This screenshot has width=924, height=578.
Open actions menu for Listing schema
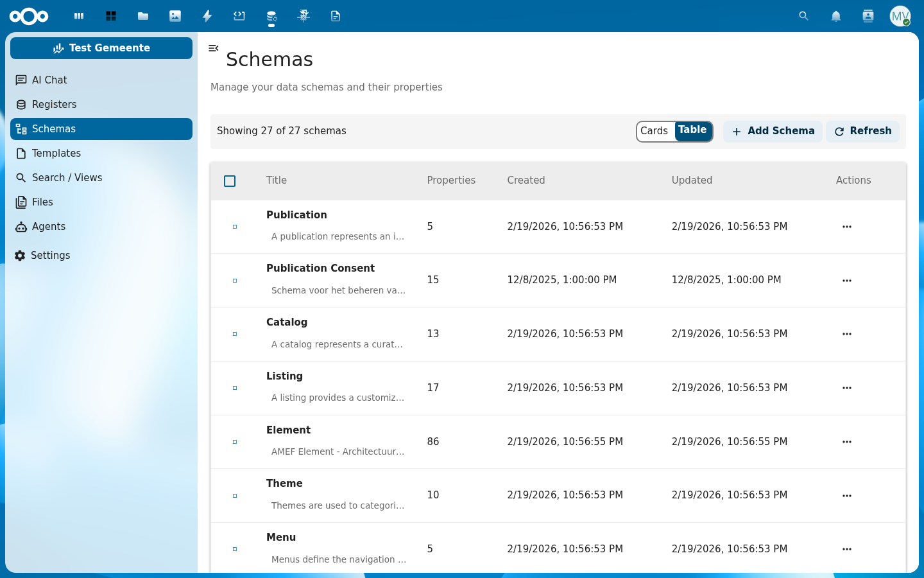point(846,388)
